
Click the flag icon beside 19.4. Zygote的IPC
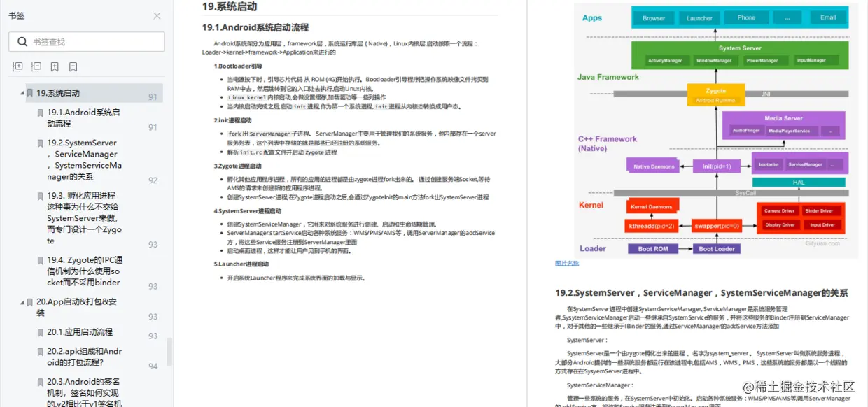(x=41, y=260)
